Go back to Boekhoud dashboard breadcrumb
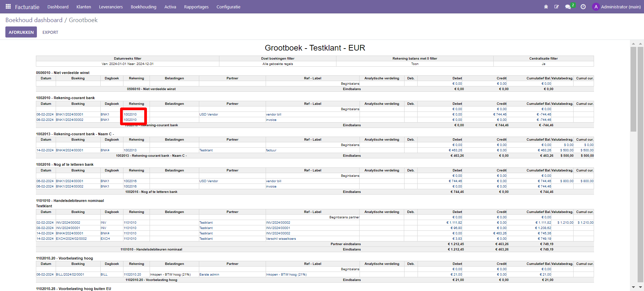The height and width of the screenshot is (291, 644). coord(34,20)
